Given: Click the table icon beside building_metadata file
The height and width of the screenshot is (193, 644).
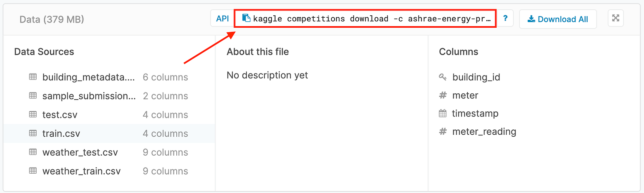Looking at the screenshot, I should 33,77.
